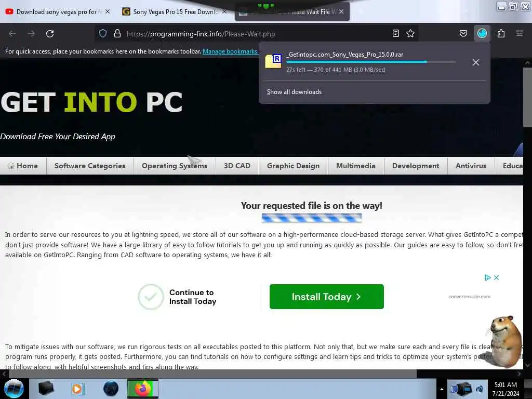Close the Sony Vegas Pro 15 tab
Screen dimensions: 532x399
click(x=224, y=11)
